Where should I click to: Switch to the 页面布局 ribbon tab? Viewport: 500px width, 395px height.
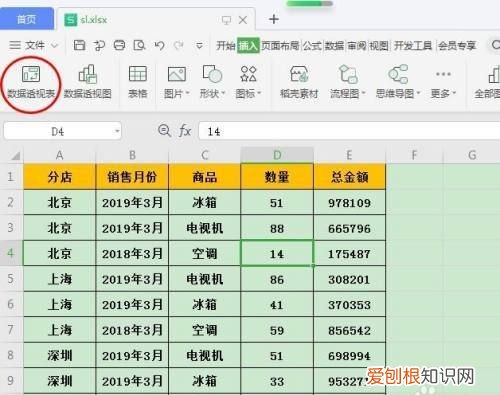point(280,46)
